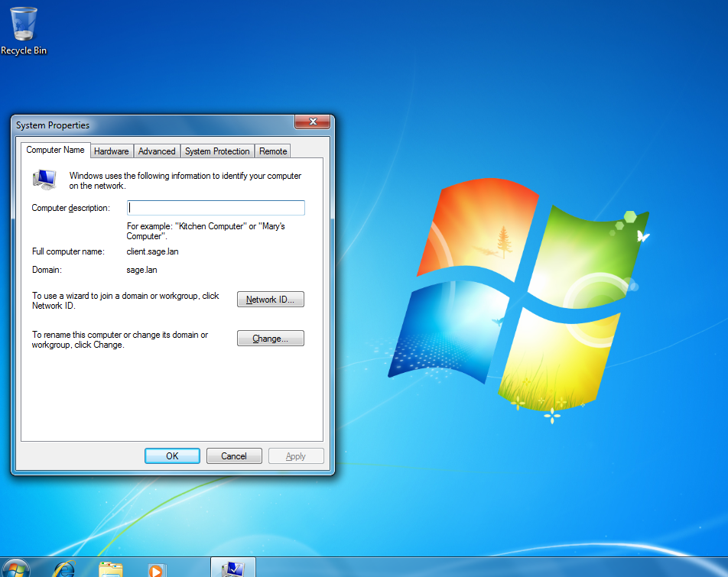
Task: Click the Change... button to rename computer
Action: (271, 339)
